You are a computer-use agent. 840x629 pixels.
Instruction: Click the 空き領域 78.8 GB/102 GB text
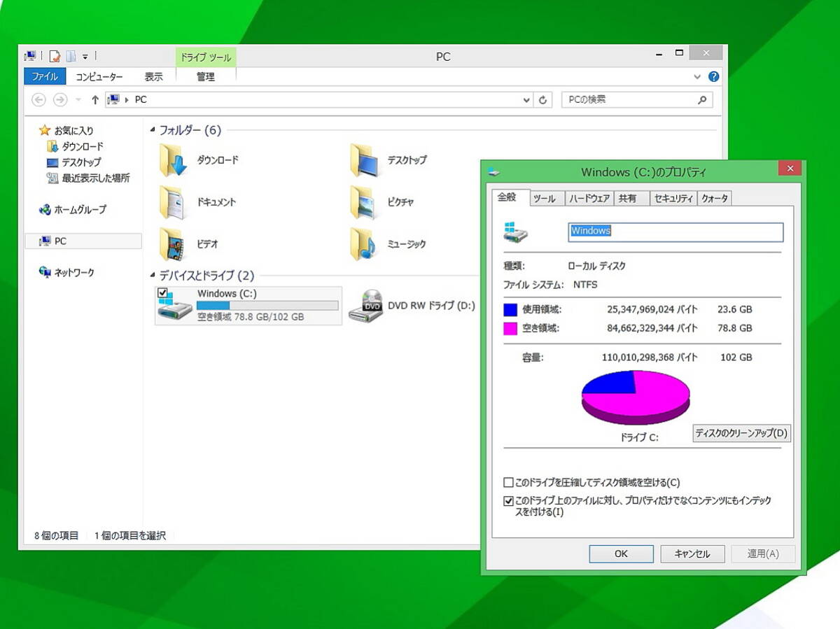point(251,318)
